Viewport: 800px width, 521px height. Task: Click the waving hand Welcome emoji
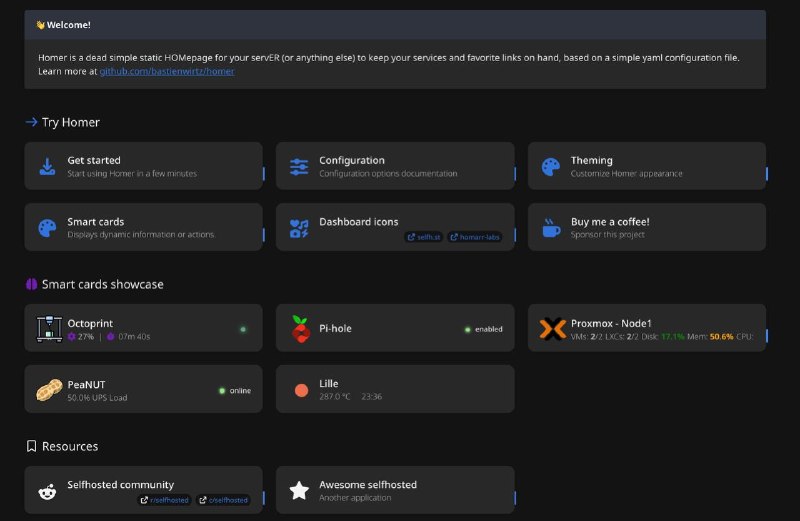(40, 24)
